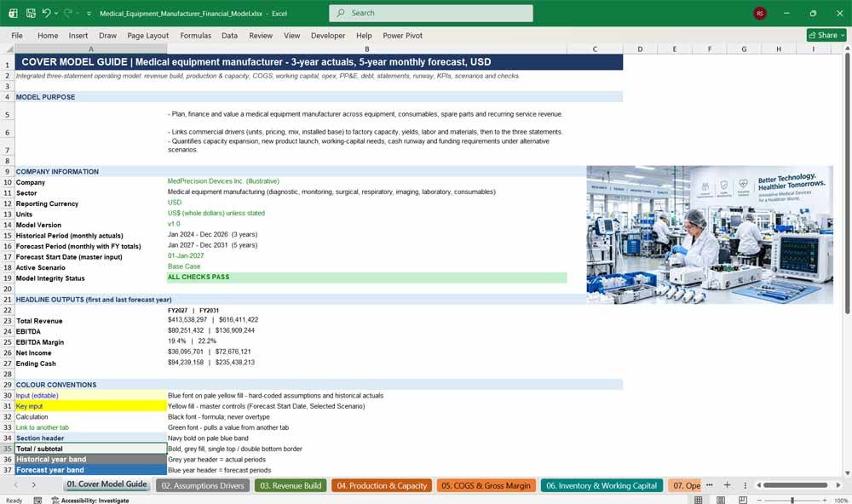
Task: Open the Insert ribbon tab
Action: click(78, 35)
